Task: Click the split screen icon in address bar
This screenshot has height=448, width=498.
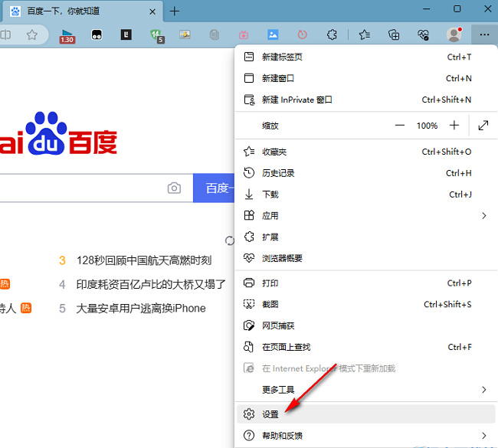Action: pyautogui.click(x=5, y=34)
